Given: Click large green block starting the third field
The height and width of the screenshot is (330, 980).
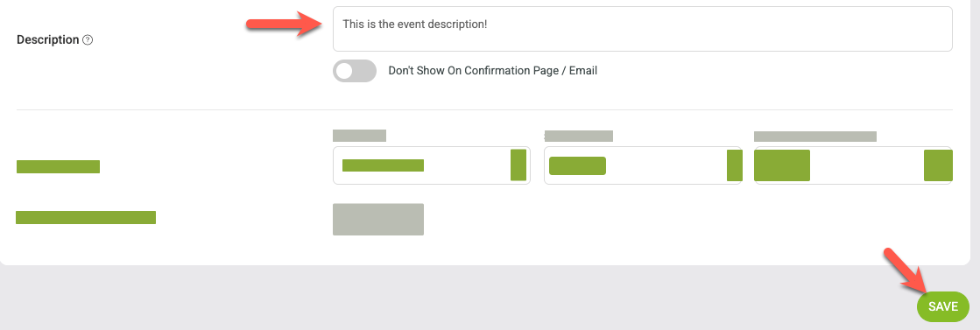Looking at the screenshot, I should [782, 165].
